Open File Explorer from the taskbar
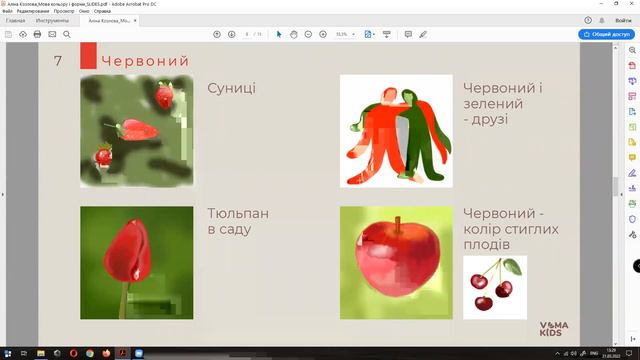The height and width of the screenshot is (360, 640). coord(41,353)
